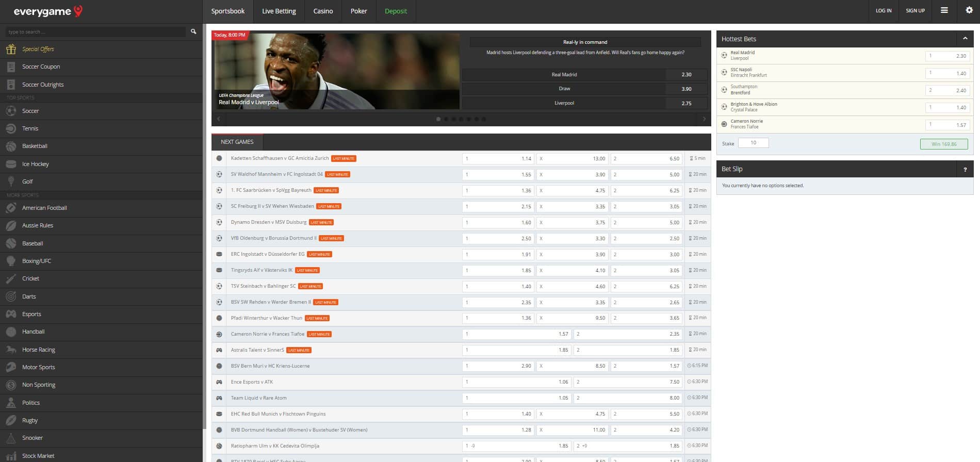Pick Draw 3.90 odds in banner
This screenshot has width=980, height=462.
[x=686, y=89]
